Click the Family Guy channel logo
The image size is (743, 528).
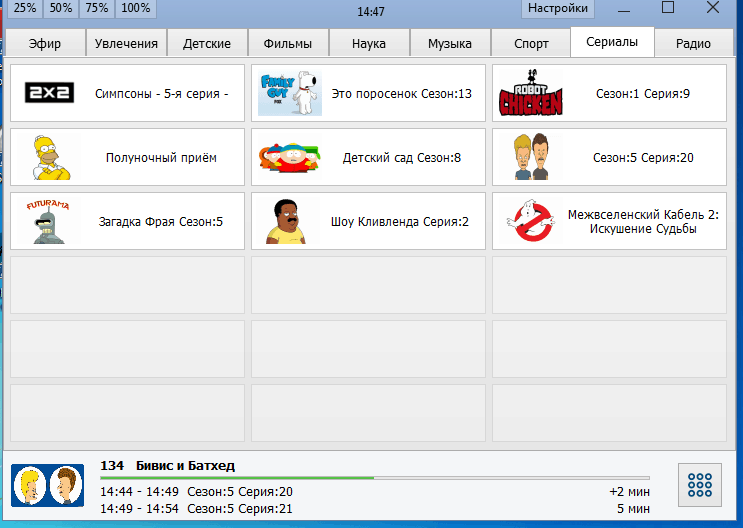(x=290, y=93)
